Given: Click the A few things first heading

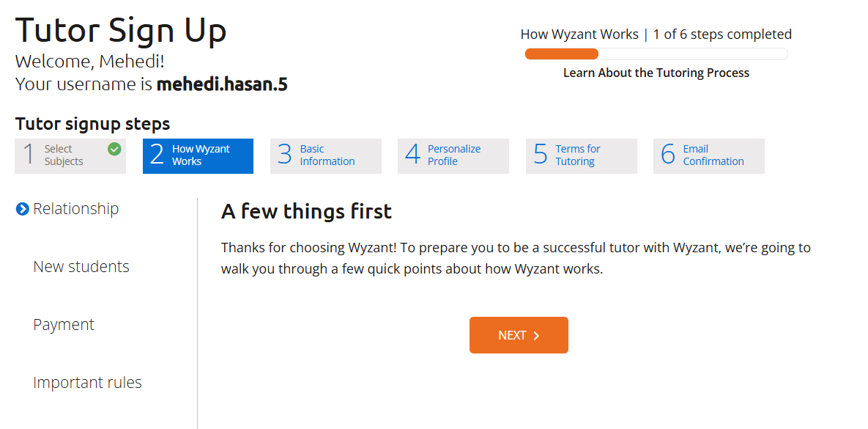Looking at the screenshot, I should click(306, 211).
